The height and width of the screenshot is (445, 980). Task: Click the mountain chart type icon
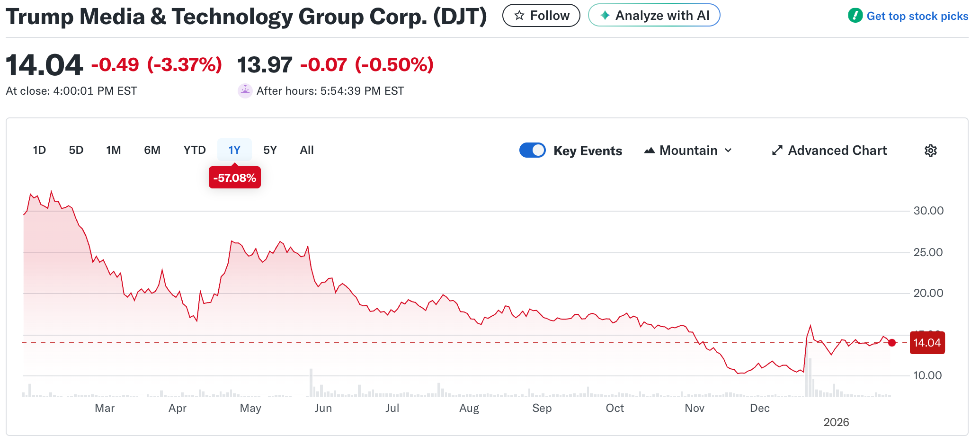[650, 151]
